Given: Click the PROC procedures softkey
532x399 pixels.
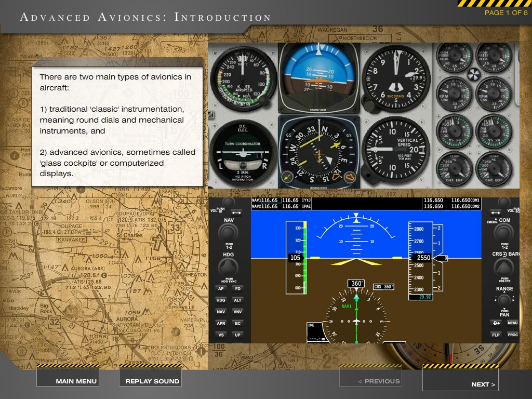Looking at the screenshot, I should tap(514, 335).
